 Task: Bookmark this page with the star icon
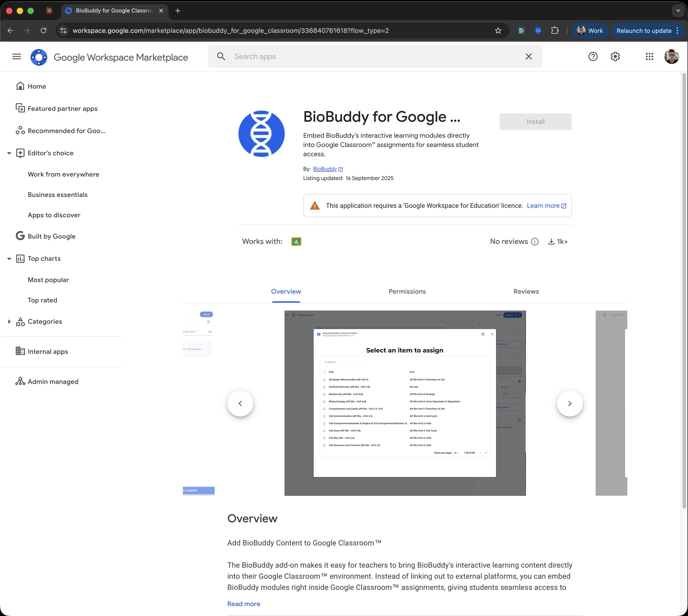pos(498,31)
